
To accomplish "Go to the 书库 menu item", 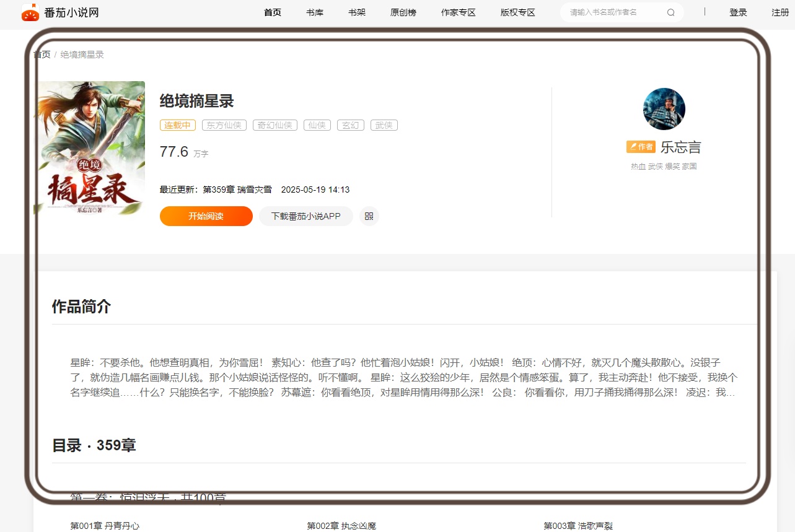I will click(x=315, y=12).
